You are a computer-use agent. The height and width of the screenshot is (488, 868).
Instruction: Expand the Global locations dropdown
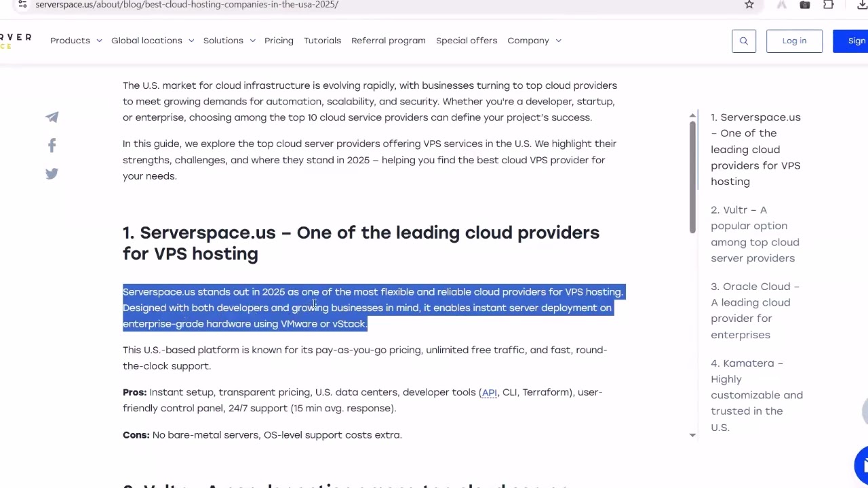click(153, 41)
